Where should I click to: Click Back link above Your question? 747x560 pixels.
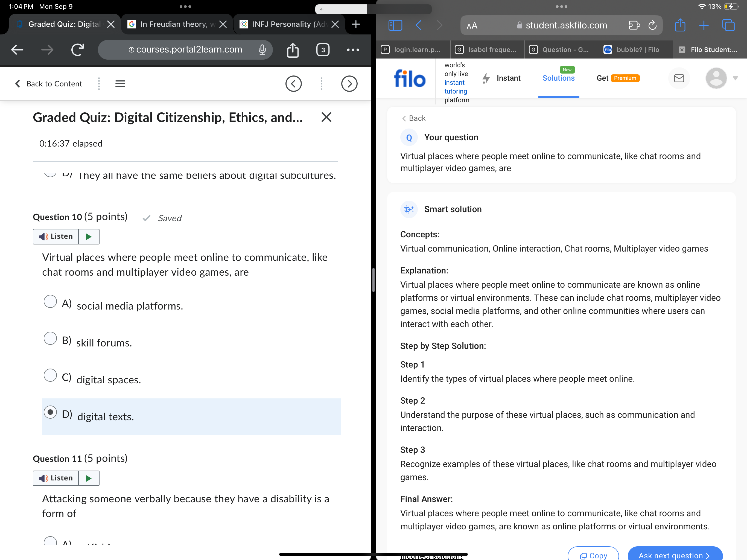(x=414, y=118)
